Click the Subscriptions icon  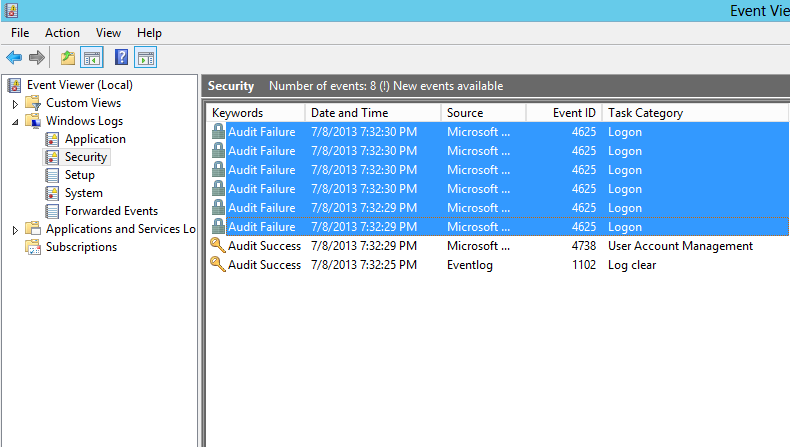pyautogui.click(x=33, y=247)
